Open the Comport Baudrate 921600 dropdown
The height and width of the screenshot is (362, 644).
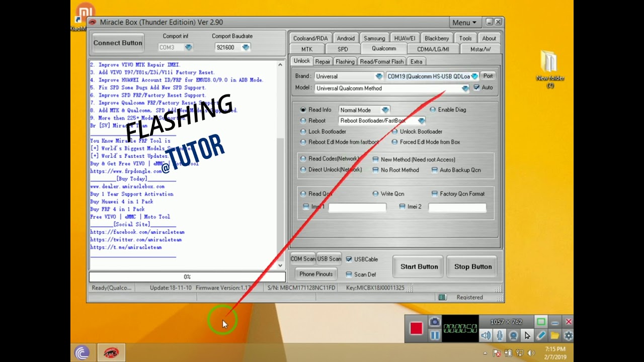coord(246,47)
